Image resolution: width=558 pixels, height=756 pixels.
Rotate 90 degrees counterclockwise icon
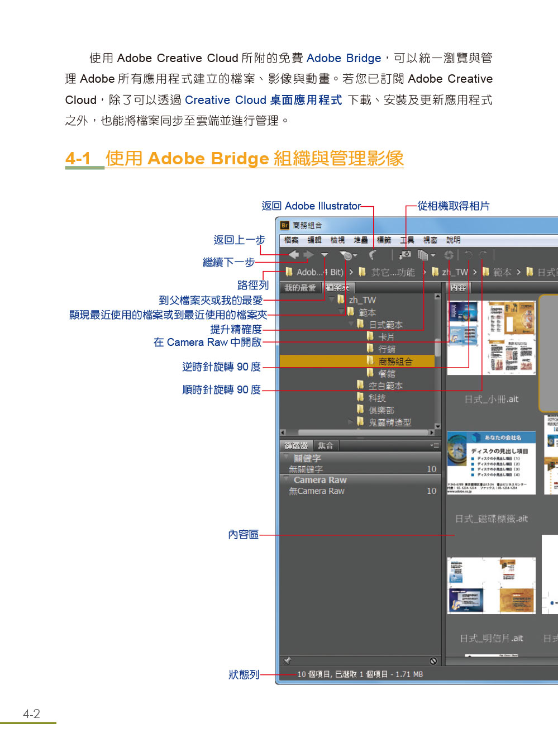pyautogui.click(x=469, y=255)
